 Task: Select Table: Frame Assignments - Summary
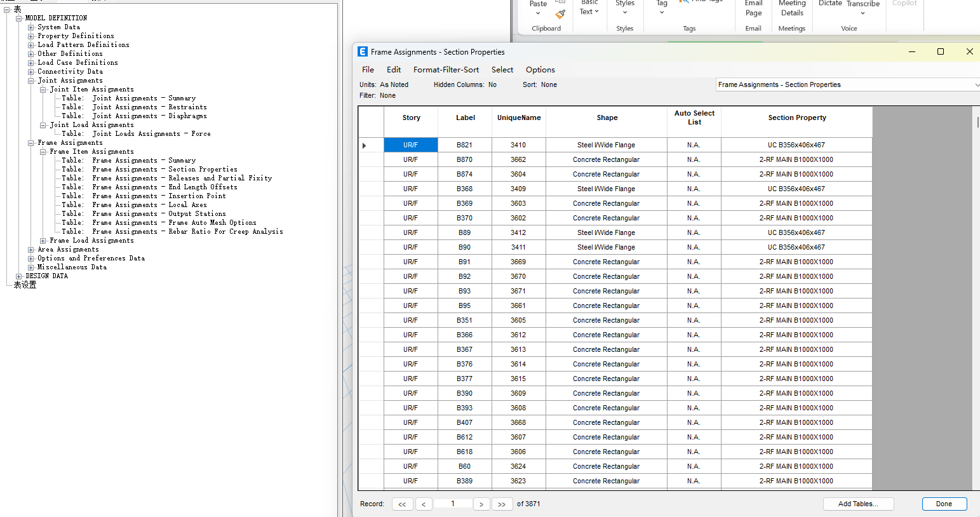tap(128, 161)
